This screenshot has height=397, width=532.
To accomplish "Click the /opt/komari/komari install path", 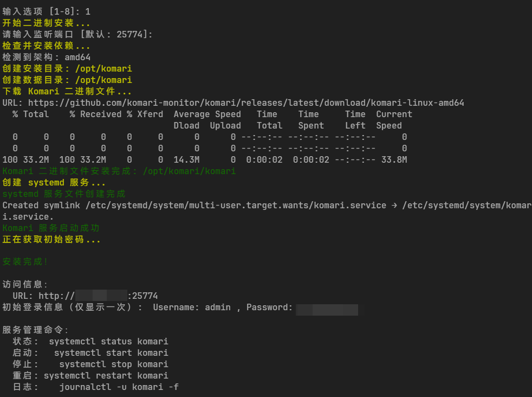I will tap(189, 171).
